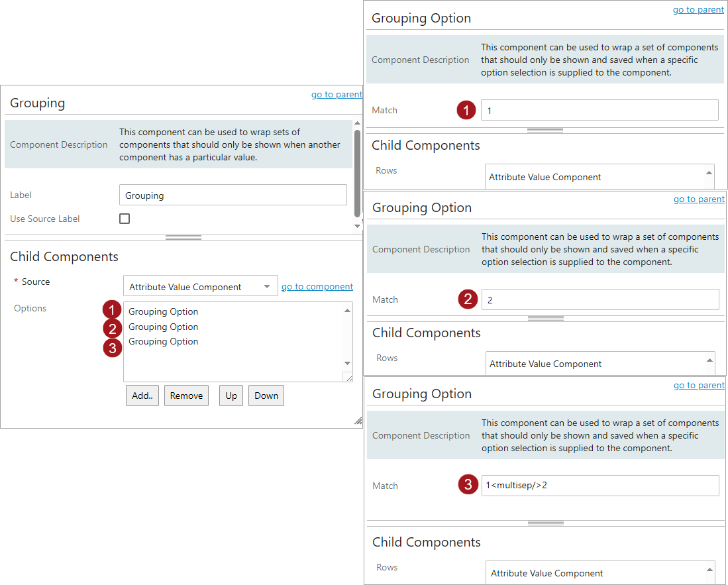Image resolution: width=728 pixels, height=585 pixels.
Task: Click the Match field containing value 1
Action: (599, 111)
